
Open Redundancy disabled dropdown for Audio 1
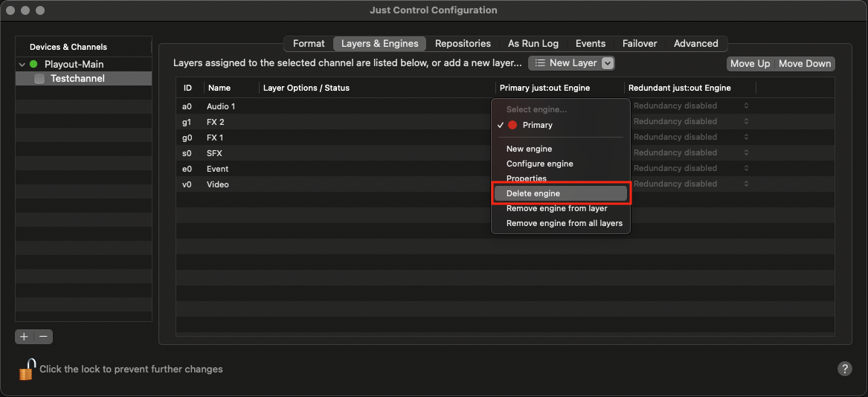coord(691,106)
